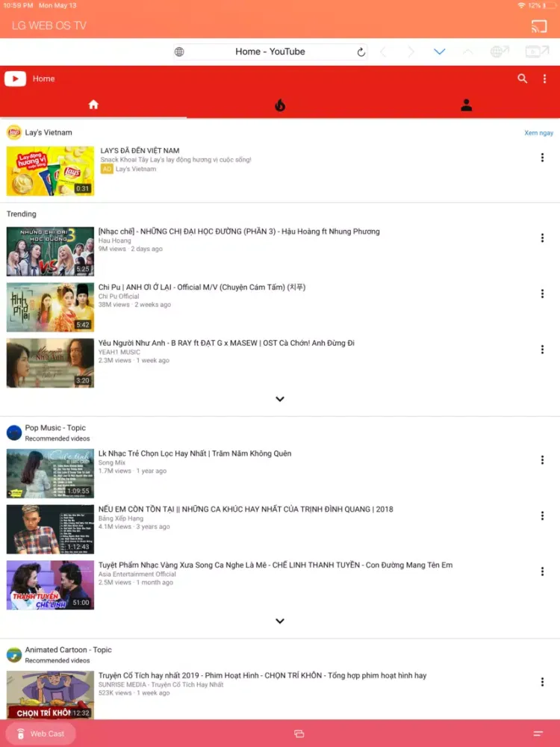Open title Chi Pu | ANH ƠI Ở LẠI
This screenshot has height=747, width=560.
click(202, 288)
